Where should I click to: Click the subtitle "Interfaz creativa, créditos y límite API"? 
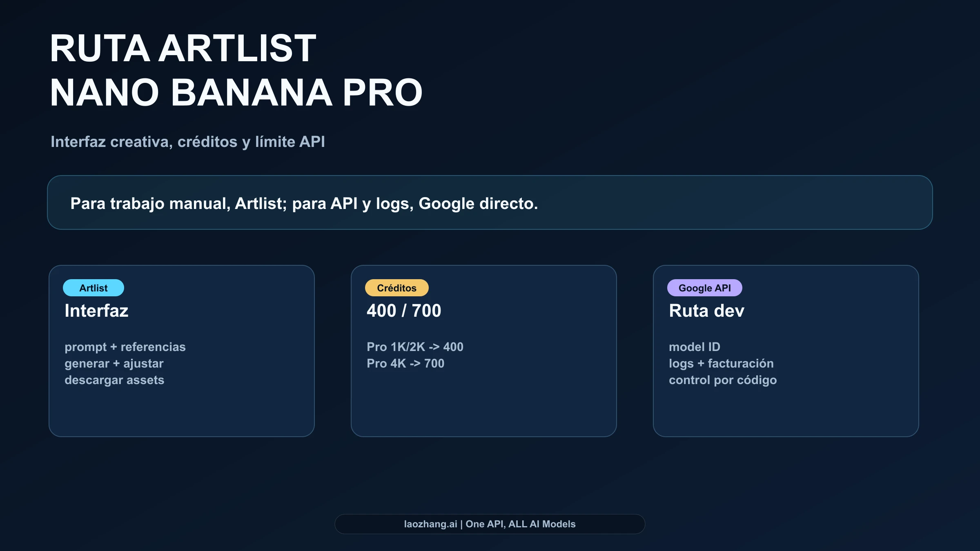click(x=187, y=142)
